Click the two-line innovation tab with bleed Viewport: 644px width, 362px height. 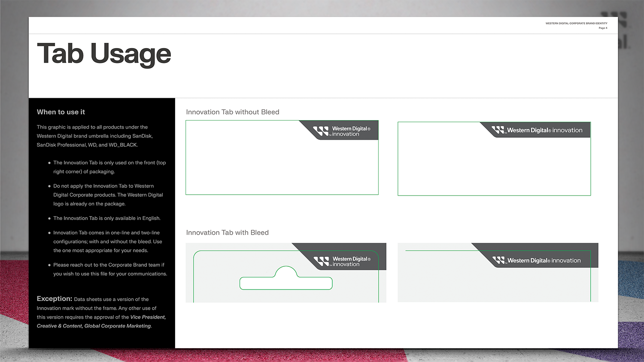340,256
